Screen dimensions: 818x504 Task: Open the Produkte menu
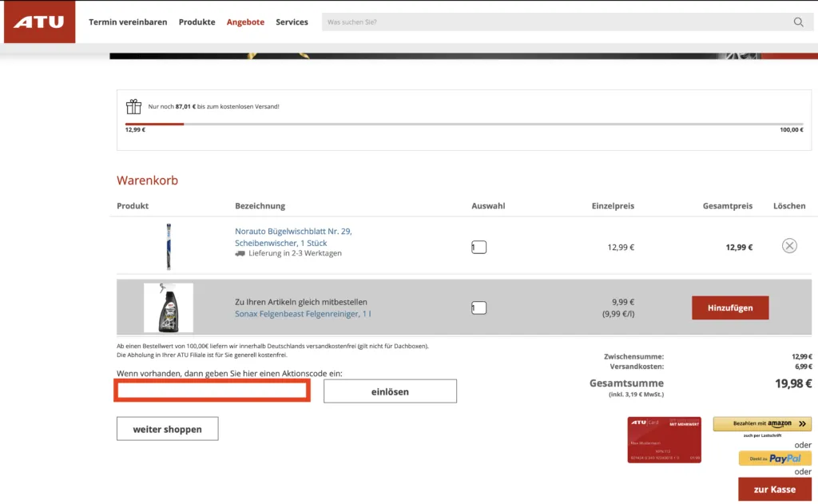pos(197,22)
